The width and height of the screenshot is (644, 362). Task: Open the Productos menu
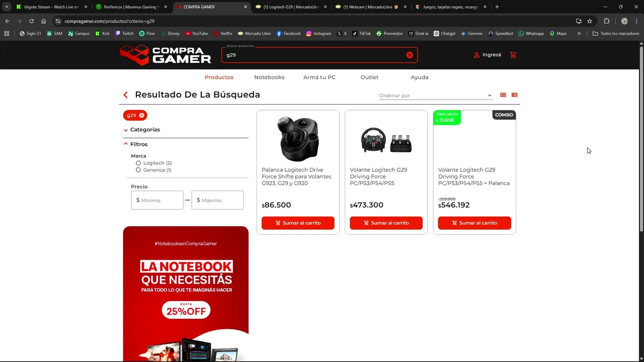pyautogui.click(x=219, y=77)
